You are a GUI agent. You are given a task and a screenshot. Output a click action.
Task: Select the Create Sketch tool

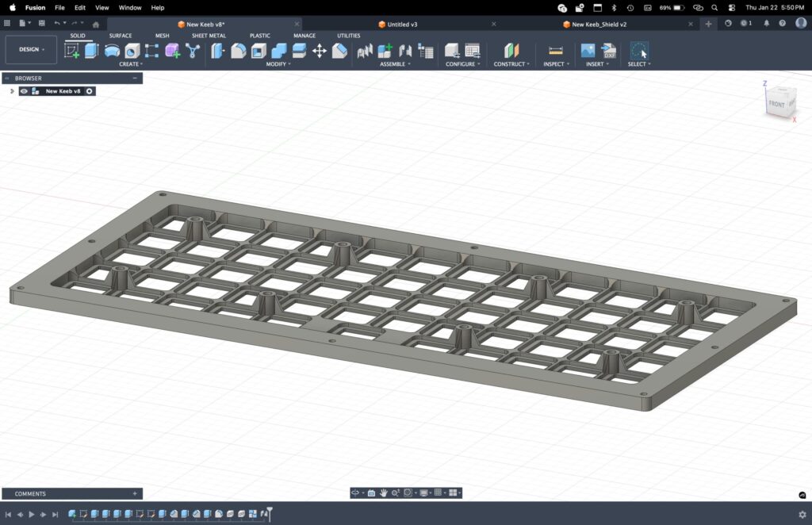tap(72, 51)
